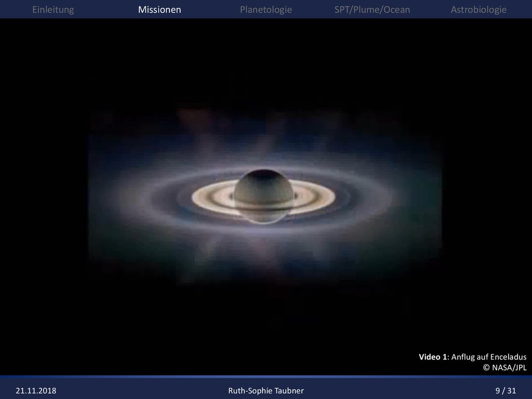
Task: Click the date 21.11.2018 in footer
Action: pos(36,391)
